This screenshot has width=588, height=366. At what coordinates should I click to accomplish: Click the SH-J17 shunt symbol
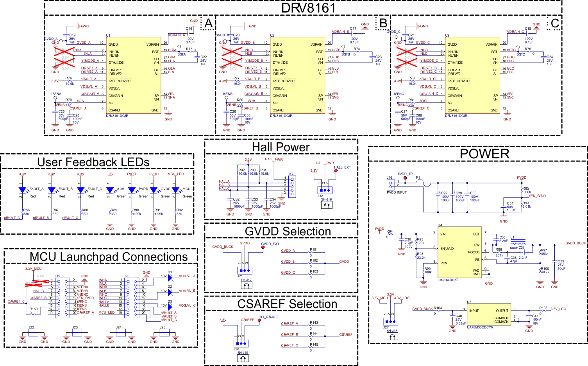(246, 285)
